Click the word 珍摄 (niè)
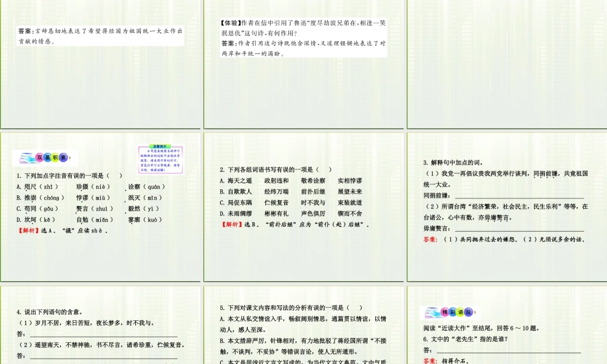This screenshot has width=607, height=364. pos(93,187)
